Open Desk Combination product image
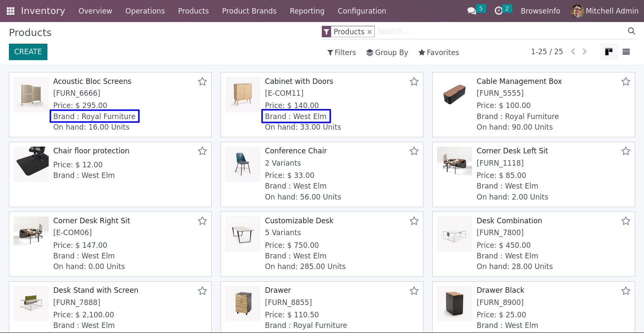The width and height of the screenshot is (644, 333). pyautogui.click(x=454, y=234)
